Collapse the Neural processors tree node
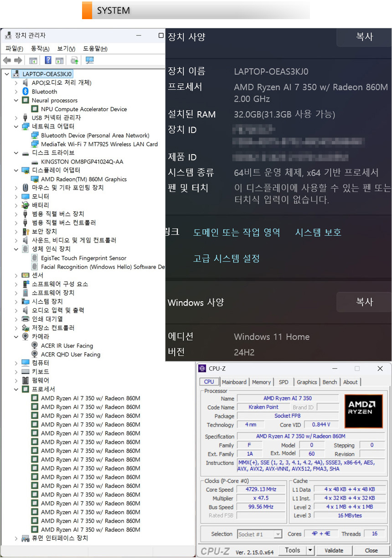Image resolution: width=392 pixels, height=559 pixels. click(x=16, y=100)
